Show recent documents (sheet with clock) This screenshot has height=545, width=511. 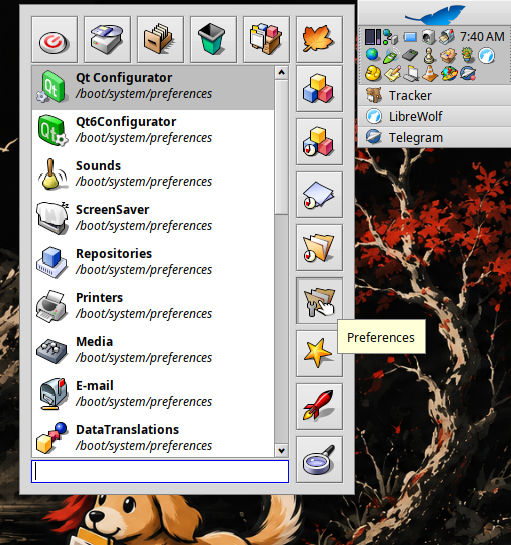(x=319, y=195)
